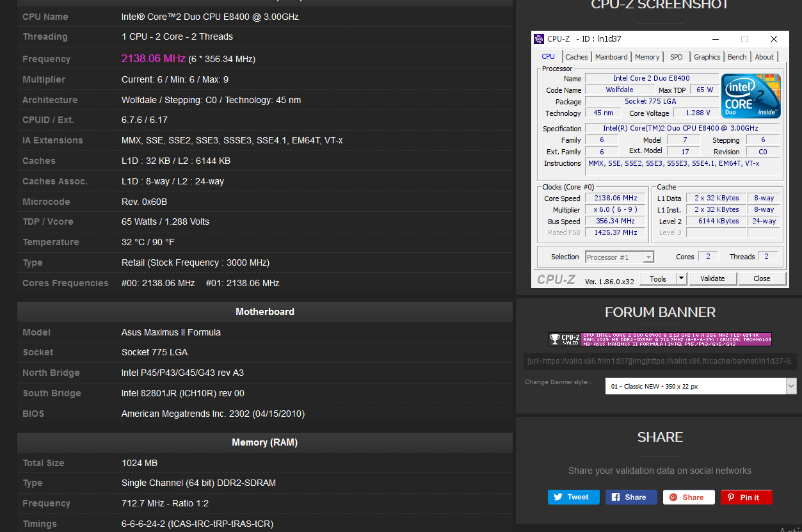The width and height of the screenshot is (802, 532).
Task: Share on Twitter with Tweet button
Action: [573, 497]
